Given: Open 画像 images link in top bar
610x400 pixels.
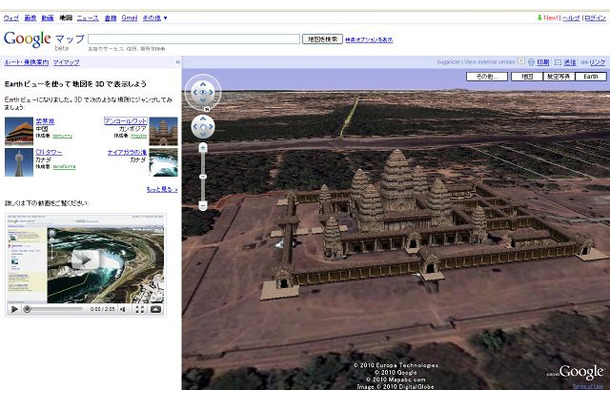Looking at the screenshot, I should point(30,18).
